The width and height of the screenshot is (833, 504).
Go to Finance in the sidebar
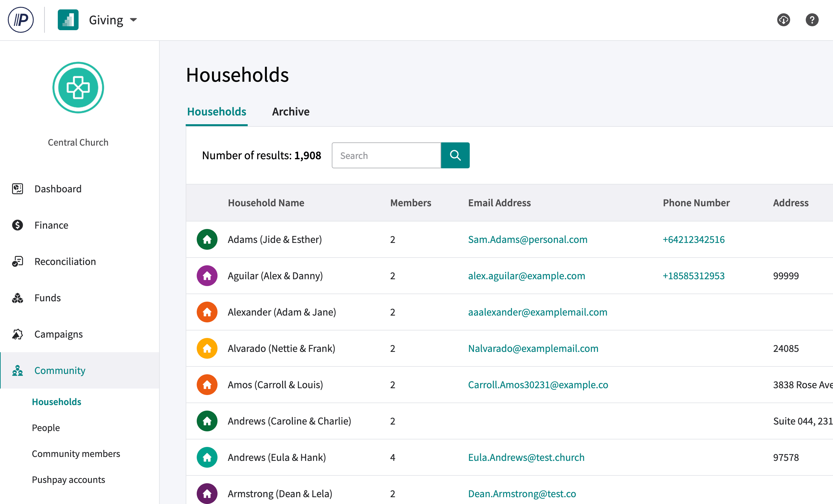pyautogui.click(x=51, y=225)
